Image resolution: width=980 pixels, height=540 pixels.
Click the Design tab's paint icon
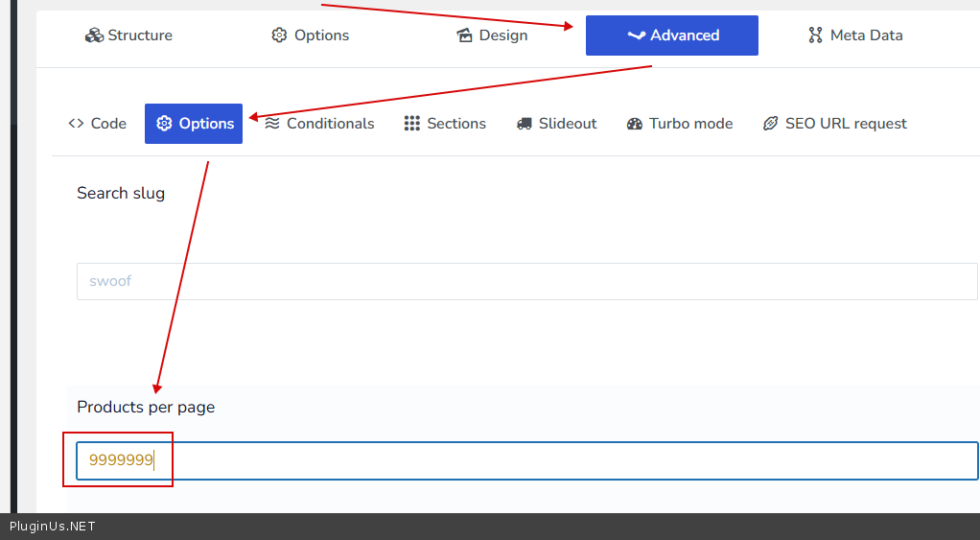(x=465, y=35)
